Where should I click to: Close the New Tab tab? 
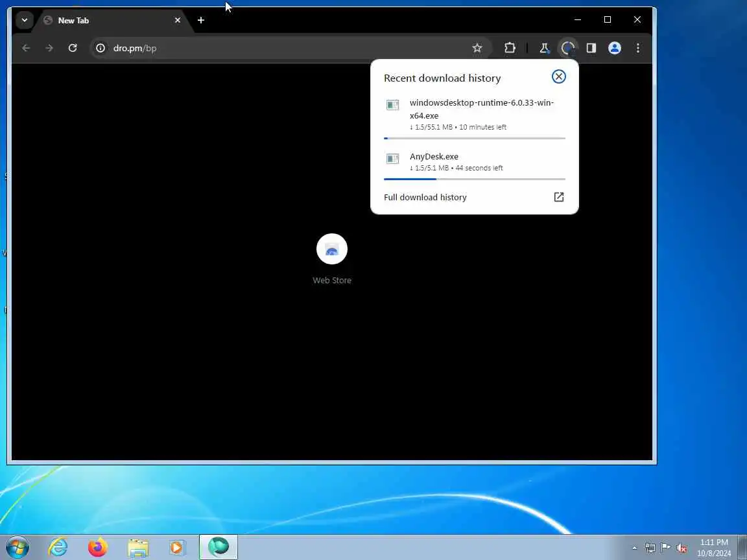click(177, 20)
